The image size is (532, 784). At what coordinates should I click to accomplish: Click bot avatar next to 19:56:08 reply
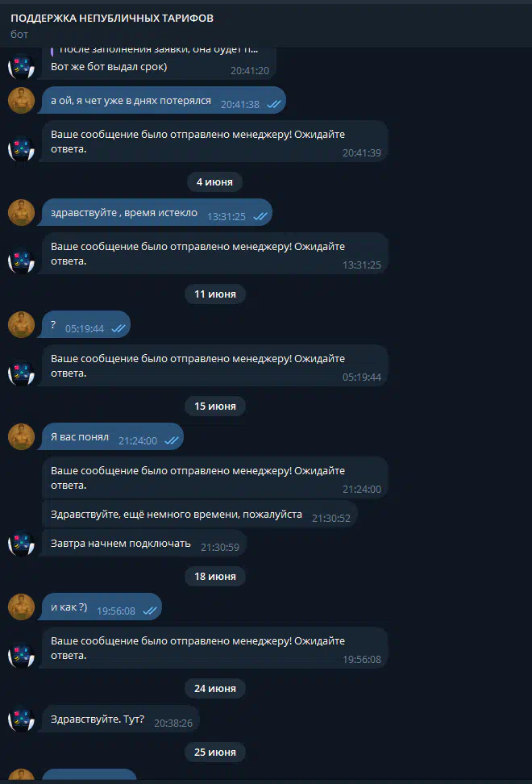point(21,656)
